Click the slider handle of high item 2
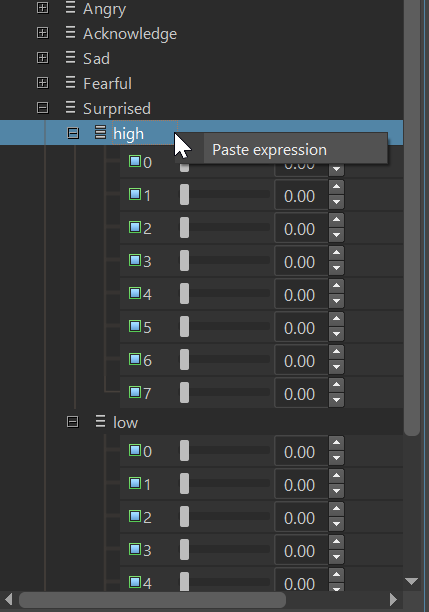Screen dimensions: 429x612 (x=184, y=228)
